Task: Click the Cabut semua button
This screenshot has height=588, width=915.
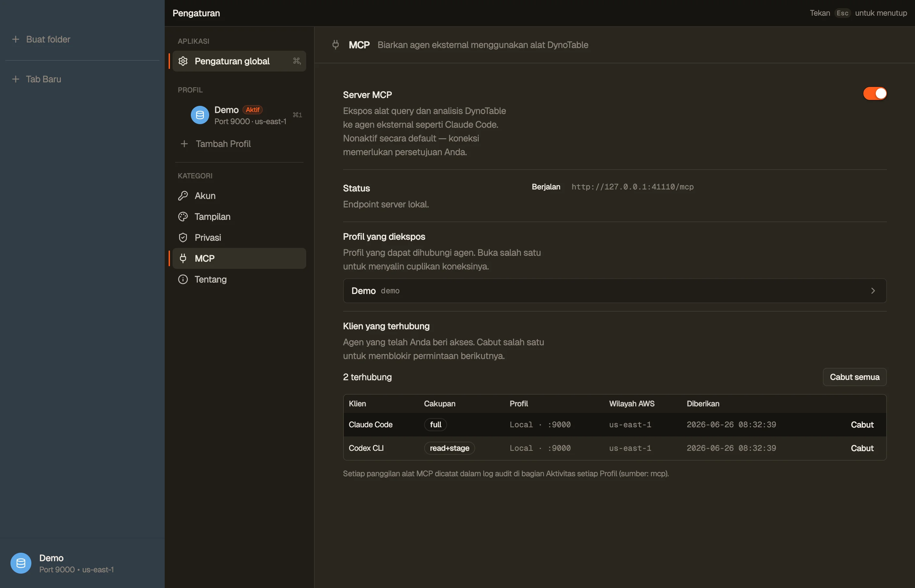Action: [x=854, y=377]
